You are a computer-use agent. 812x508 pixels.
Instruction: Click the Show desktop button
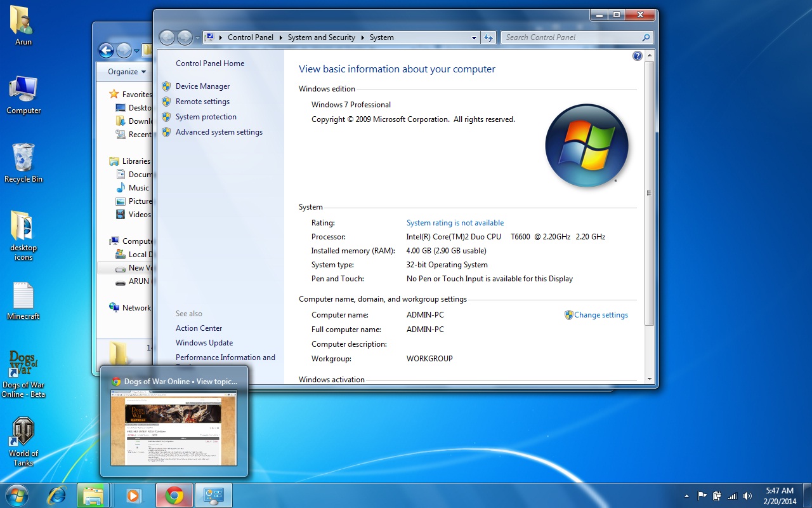tap(807, 495)
